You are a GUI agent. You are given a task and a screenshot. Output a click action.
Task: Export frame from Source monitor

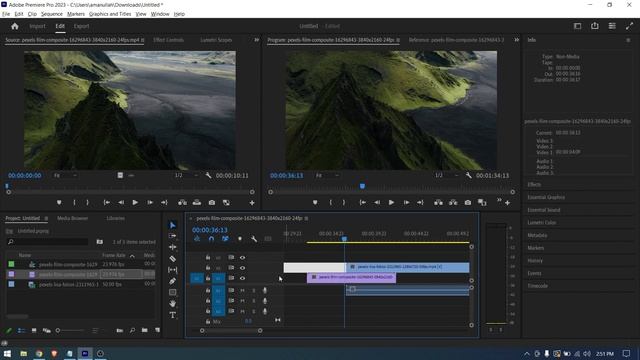(211, 202)
